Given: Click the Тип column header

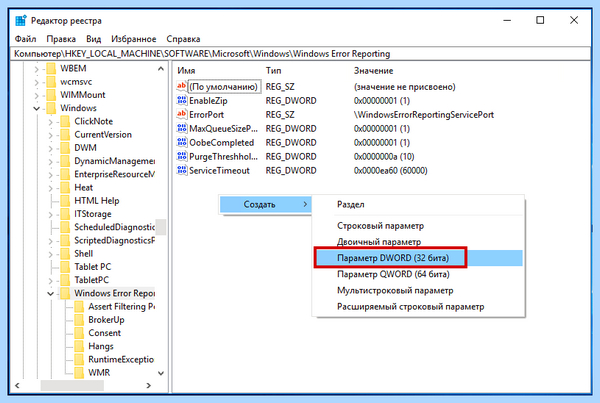Looking at the screenshot, I should 274,71.
